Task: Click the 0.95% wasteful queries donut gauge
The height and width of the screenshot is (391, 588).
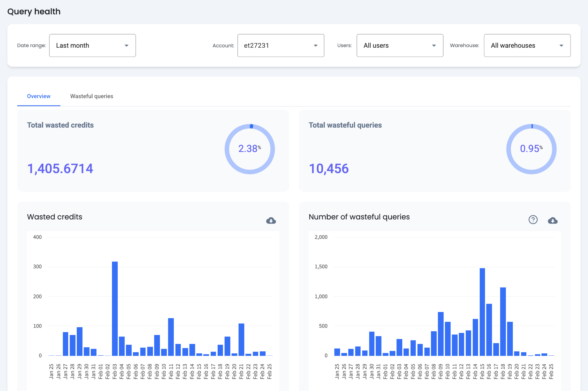Action: pos(531,149)
